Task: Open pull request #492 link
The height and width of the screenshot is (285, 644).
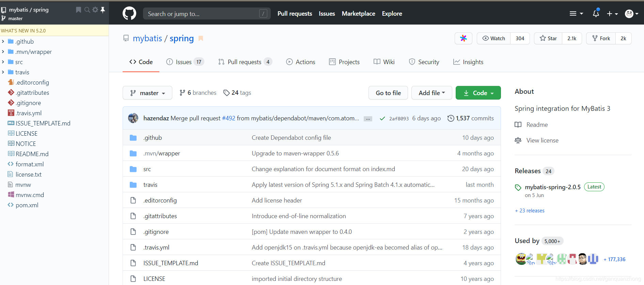Action: [229, 118]
